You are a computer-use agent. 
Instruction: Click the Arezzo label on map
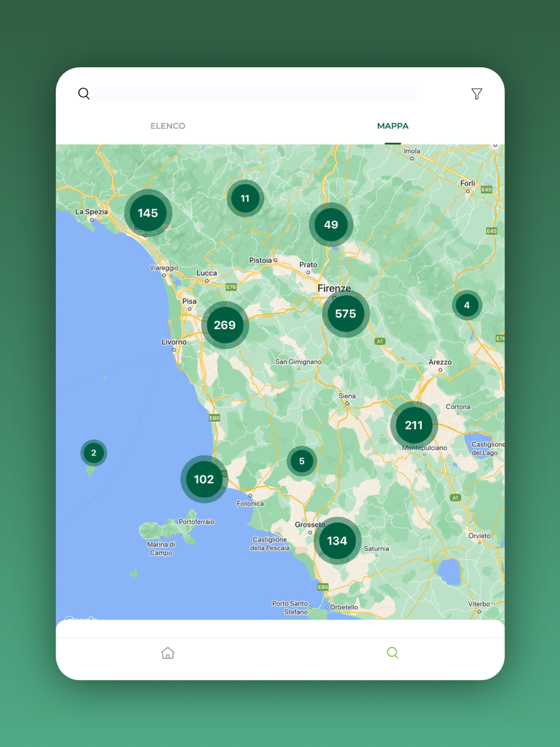click(440, 362)
